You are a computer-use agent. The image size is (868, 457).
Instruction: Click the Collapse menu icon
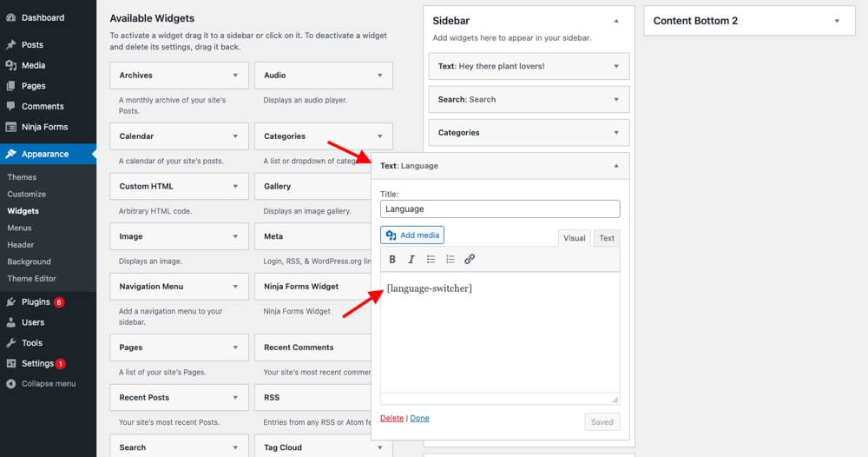tap(10, 383)
